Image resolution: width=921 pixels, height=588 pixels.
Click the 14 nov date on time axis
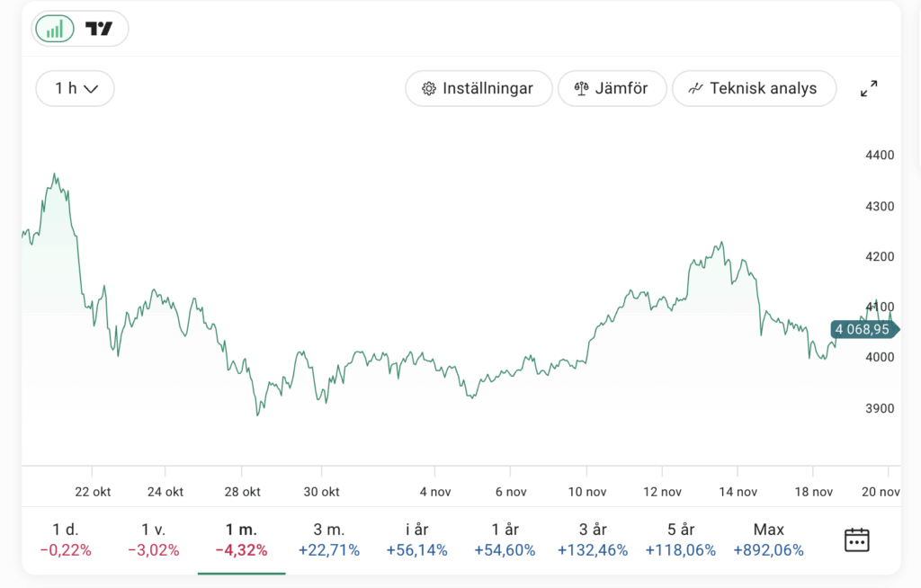(x=738, y=492)
